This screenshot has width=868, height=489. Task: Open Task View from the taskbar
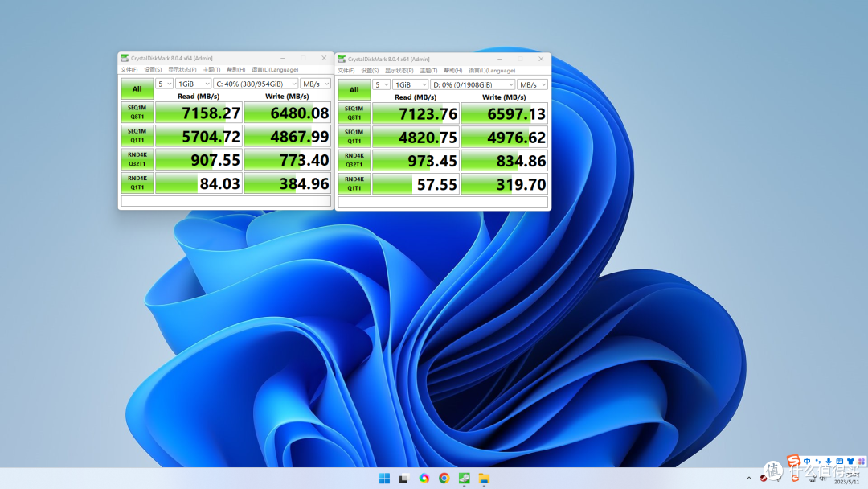click(x=403, y=479)
